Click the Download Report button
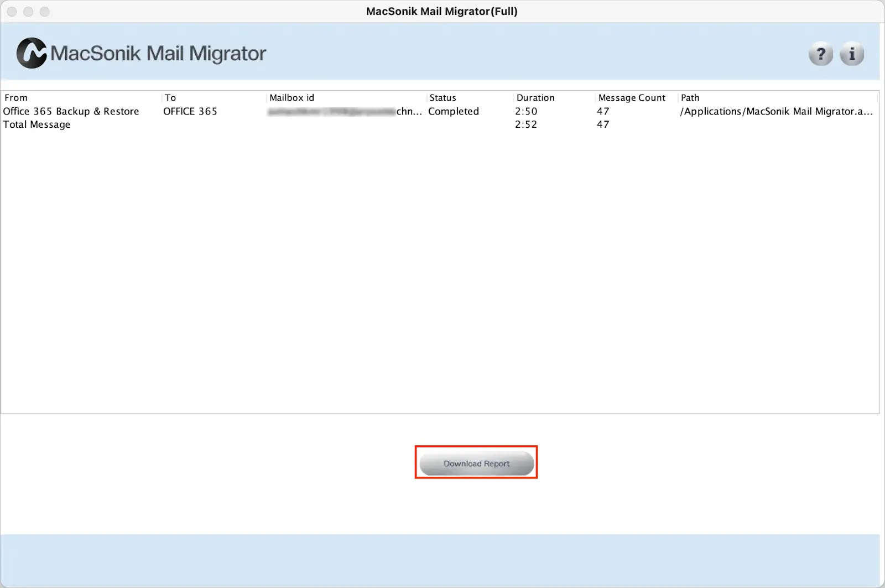The height and width of the screenshot is (588, 885). [476, 463]
